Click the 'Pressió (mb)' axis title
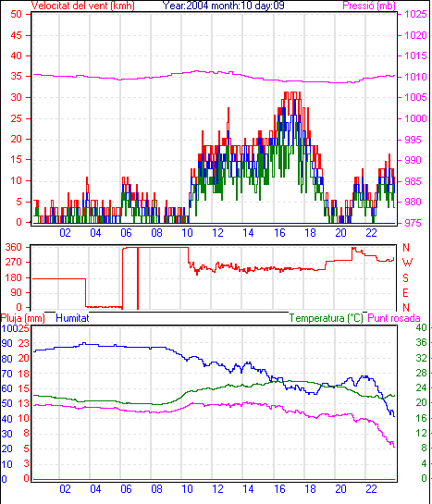This screenshot has width=432, height=504. click(x=369, y=6)
